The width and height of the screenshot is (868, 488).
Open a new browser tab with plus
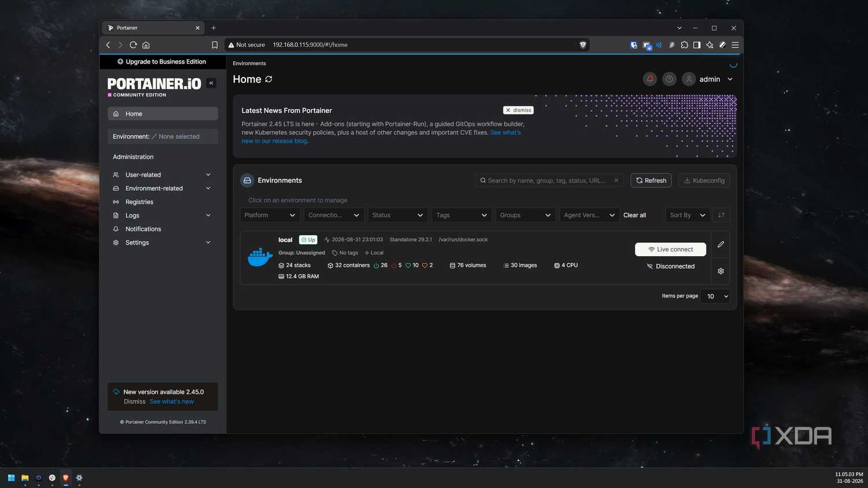pos(214,28)
